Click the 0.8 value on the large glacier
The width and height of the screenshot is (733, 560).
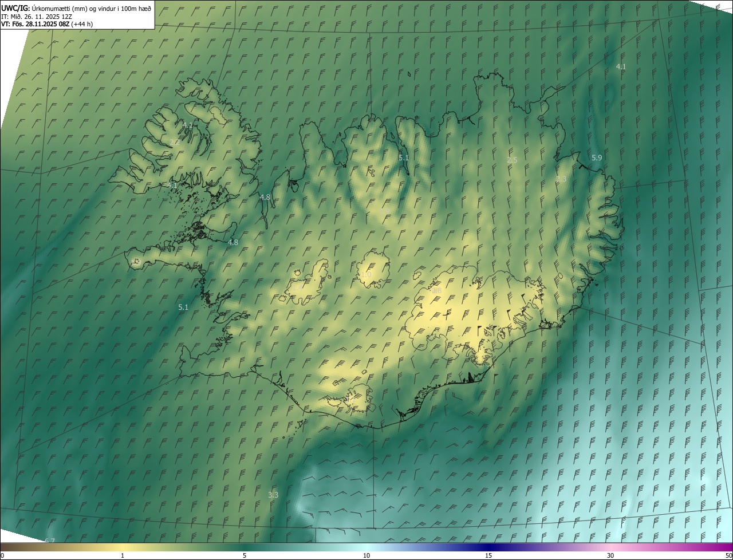pyautogui.click(x=436, y=291)
